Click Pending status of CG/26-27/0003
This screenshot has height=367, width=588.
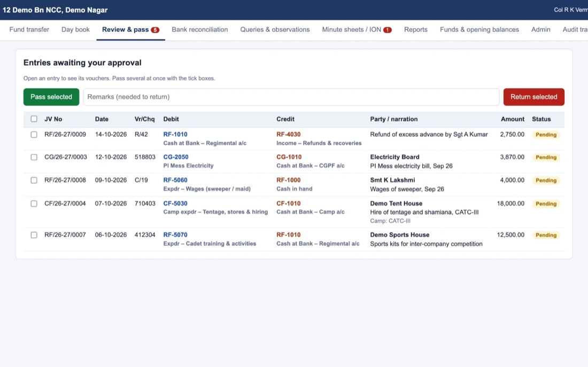click(546, 157)
